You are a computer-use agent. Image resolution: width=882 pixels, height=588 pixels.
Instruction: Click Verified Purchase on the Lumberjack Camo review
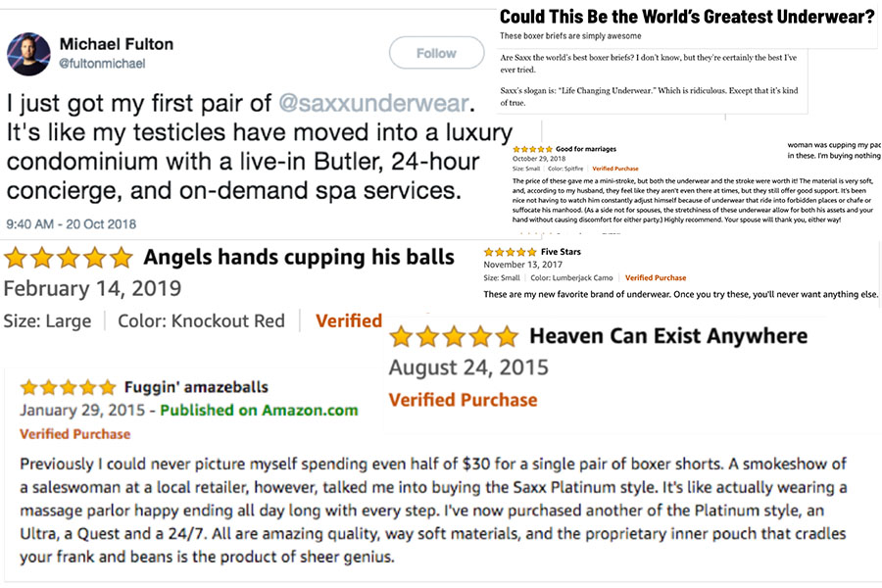[656, 278]
